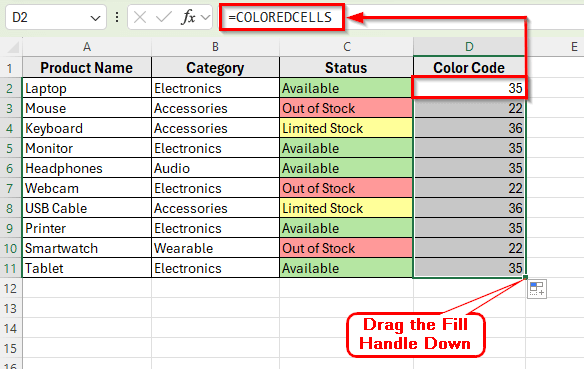Select the USB Cable cell
The height and width of the screenshot is (369, 584).
(x=87, y=209)
